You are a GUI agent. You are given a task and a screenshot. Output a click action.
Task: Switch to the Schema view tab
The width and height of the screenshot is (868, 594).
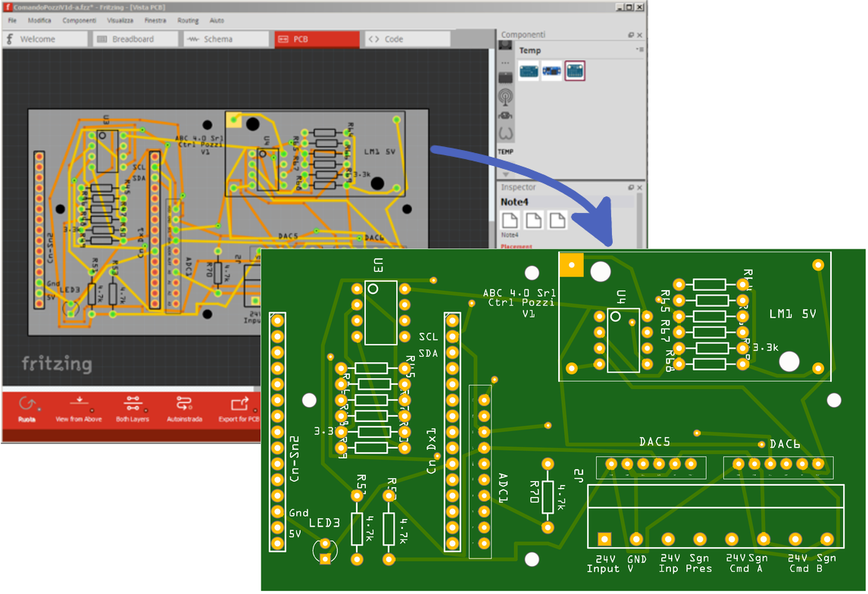pos(226,39)
